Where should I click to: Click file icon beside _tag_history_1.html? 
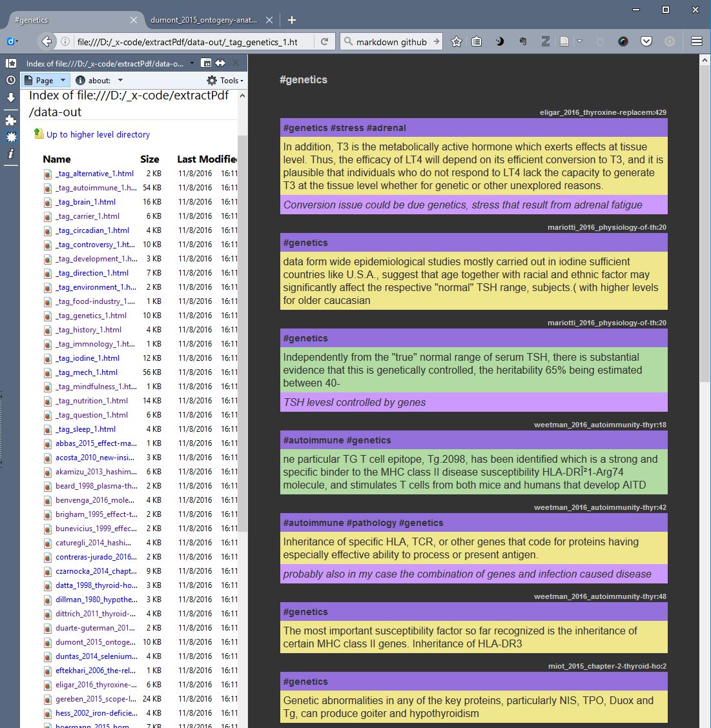[x=48, y=330]
